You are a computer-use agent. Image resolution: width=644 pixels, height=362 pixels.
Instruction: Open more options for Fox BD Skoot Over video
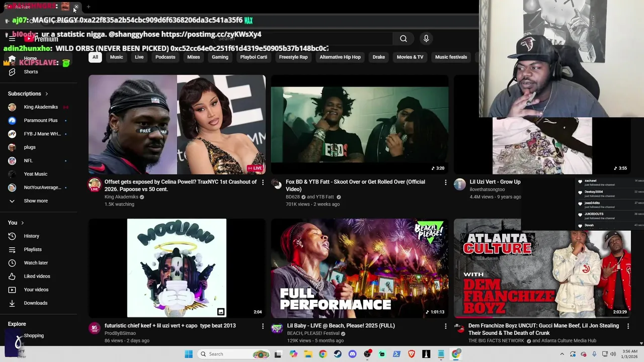(445, 182)
